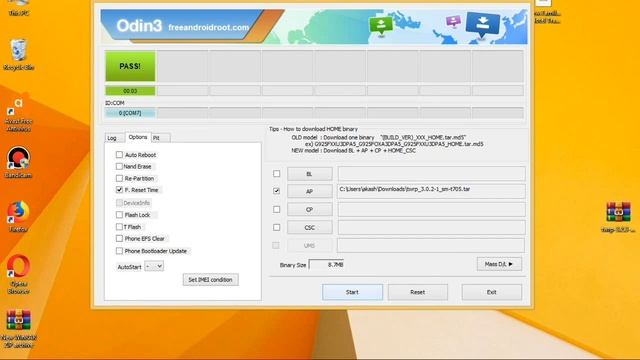Switch to the Pit tab
This screenshot has height=360, width=640.
point(160,138)
